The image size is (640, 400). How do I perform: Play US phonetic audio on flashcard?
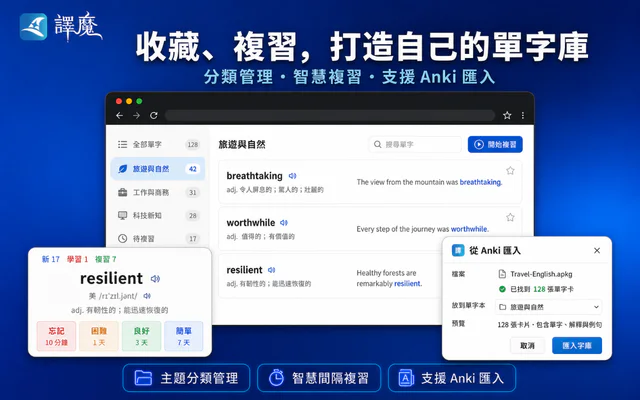[147, 296]
